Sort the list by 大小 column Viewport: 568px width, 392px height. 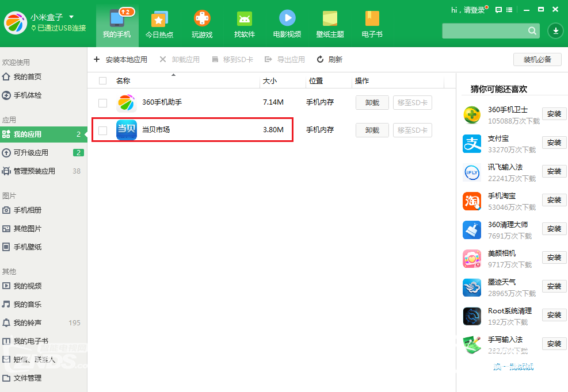(270, 80)
